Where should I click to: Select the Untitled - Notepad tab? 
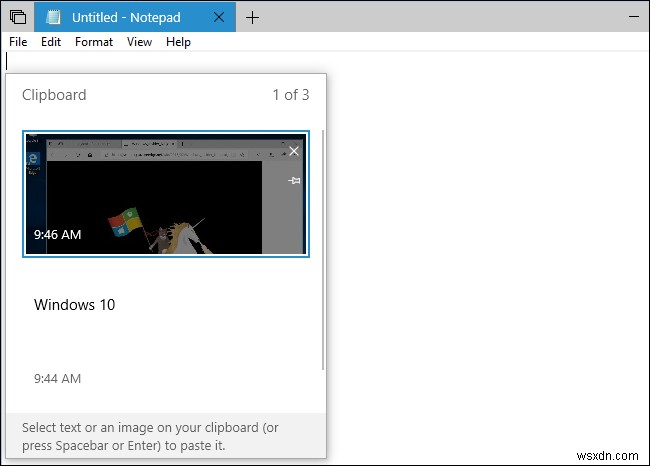[135, 17]
